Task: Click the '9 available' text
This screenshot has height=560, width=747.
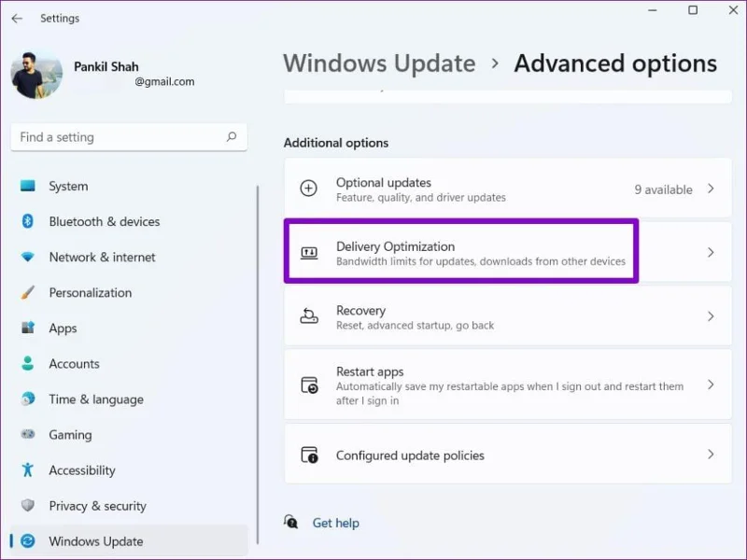Action: 663,189
